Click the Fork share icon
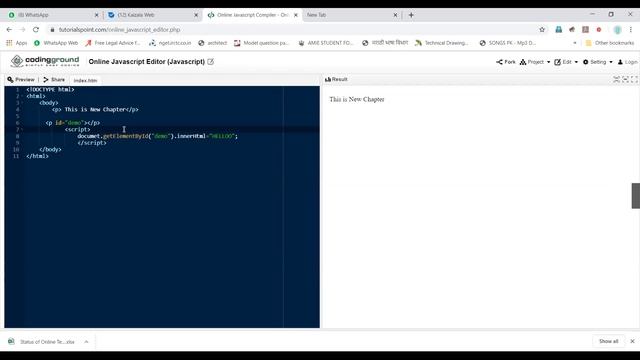 pos(499,62)
